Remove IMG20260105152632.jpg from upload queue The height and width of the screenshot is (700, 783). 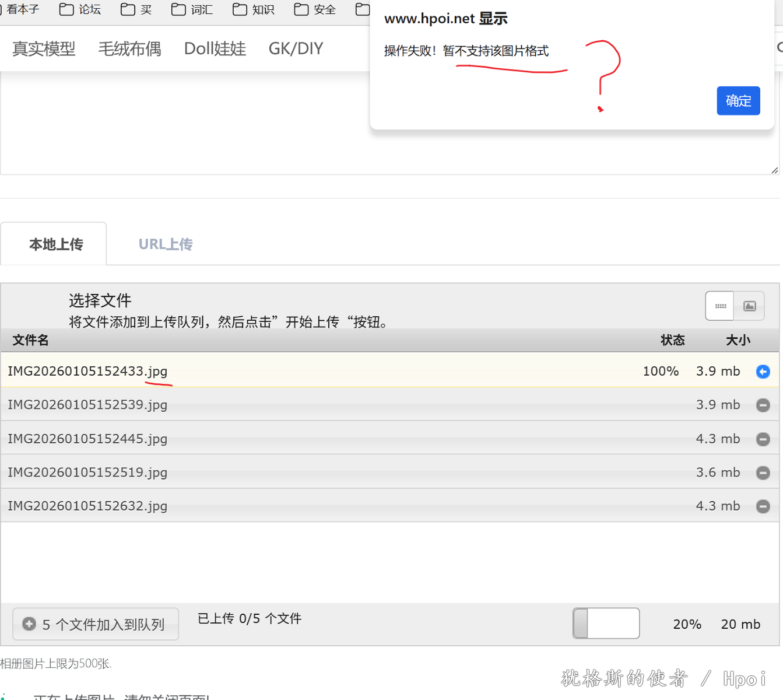click(763, 507)
